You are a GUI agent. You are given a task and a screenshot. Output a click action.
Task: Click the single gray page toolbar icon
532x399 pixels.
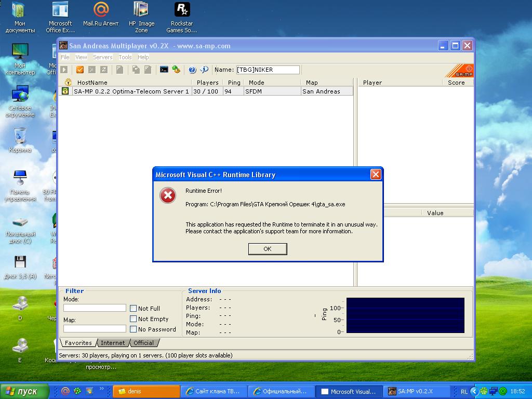[119, 70]
